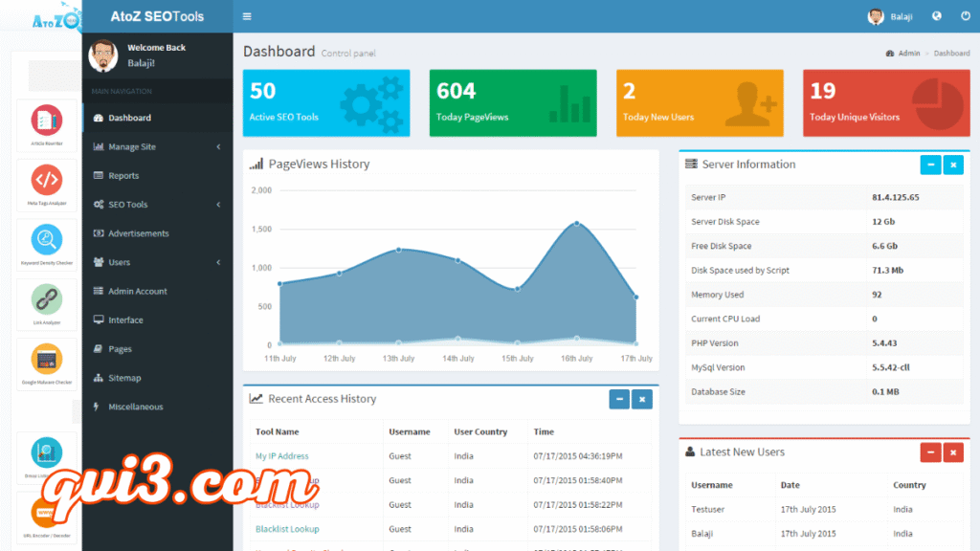This screenshot has height=551, width=980.
Task: Click the User Country column header
Action: click(480, 431)
